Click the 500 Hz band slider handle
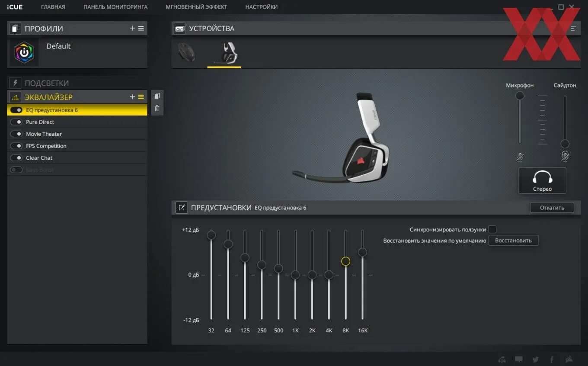 (278, 268)
